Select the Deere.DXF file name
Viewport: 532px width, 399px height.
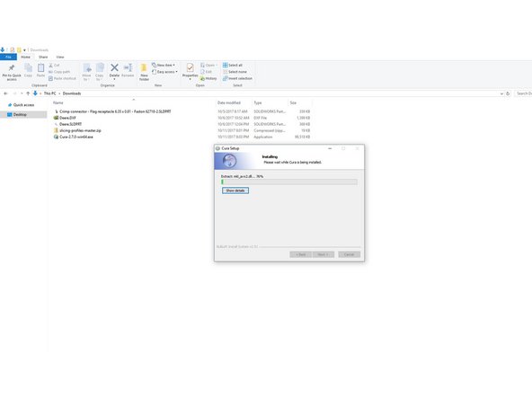(67, 118)
